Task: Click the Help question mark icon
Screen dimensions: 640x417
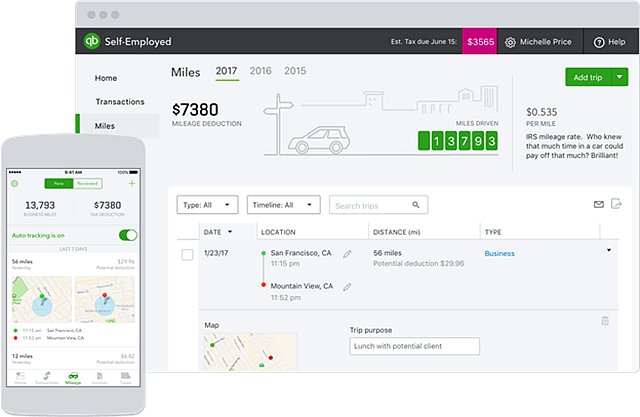Action: [x=599, y=42]
